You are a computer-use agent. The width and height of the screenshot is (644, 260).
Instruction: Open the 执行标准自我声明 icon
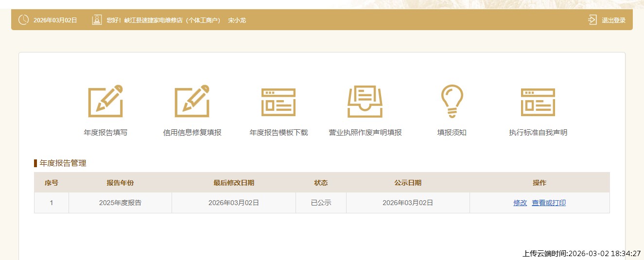pos(538,102)
